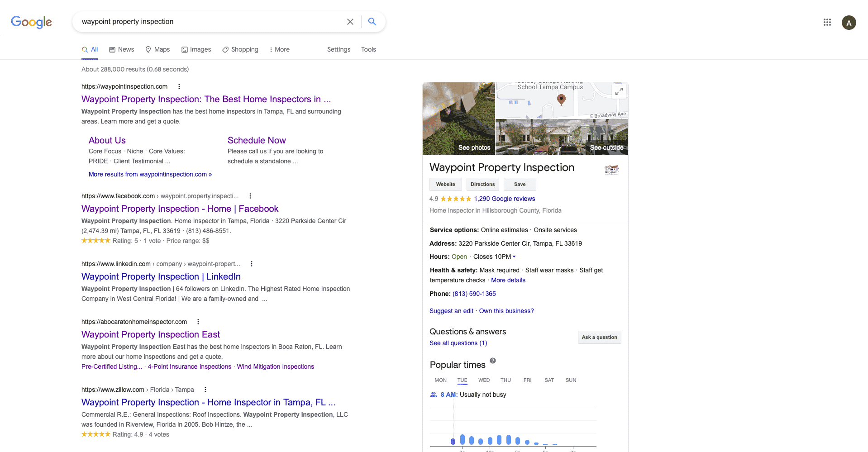The image size is (868, 452).
Task: Open options menu for abocaratonhomeinspector.com result
Action: [198, 322]
